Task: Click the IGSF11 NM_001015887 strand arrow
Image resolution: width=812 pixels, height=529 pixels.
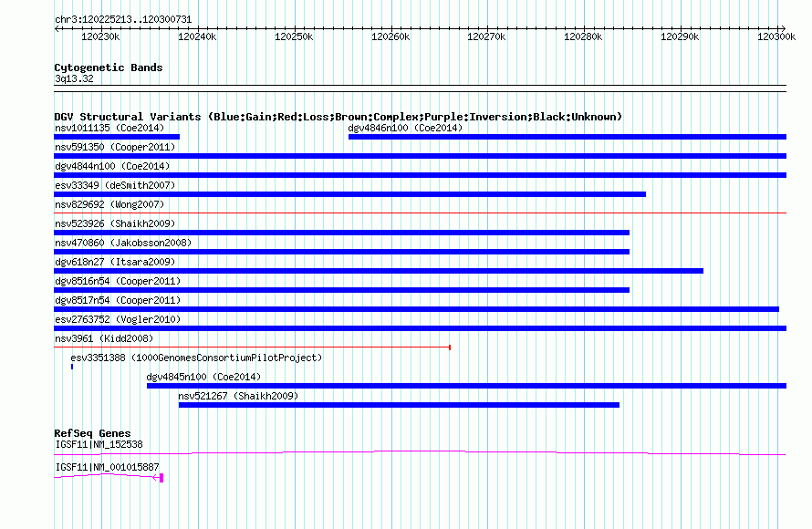Action: (156, 477)
